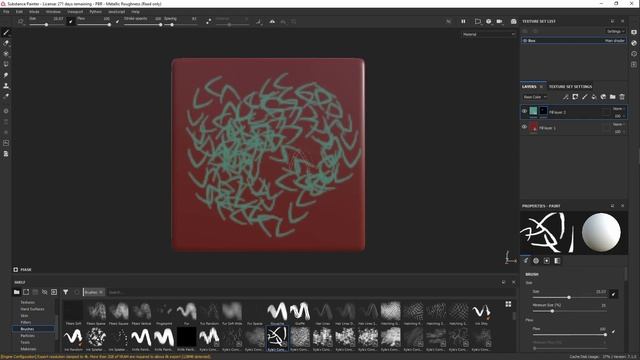Click the import resources icon in Shelf

point(54,292)
